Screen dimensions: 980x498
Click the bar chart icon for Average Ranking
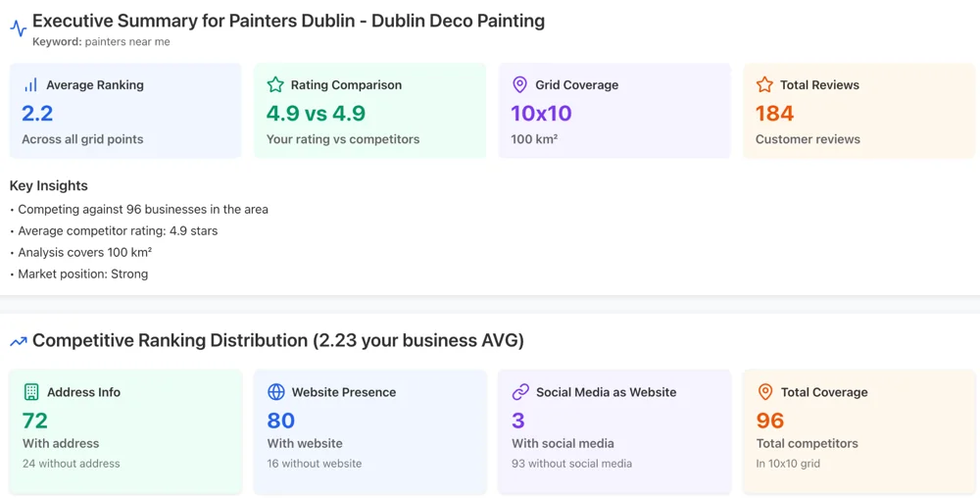coord(30,85)
